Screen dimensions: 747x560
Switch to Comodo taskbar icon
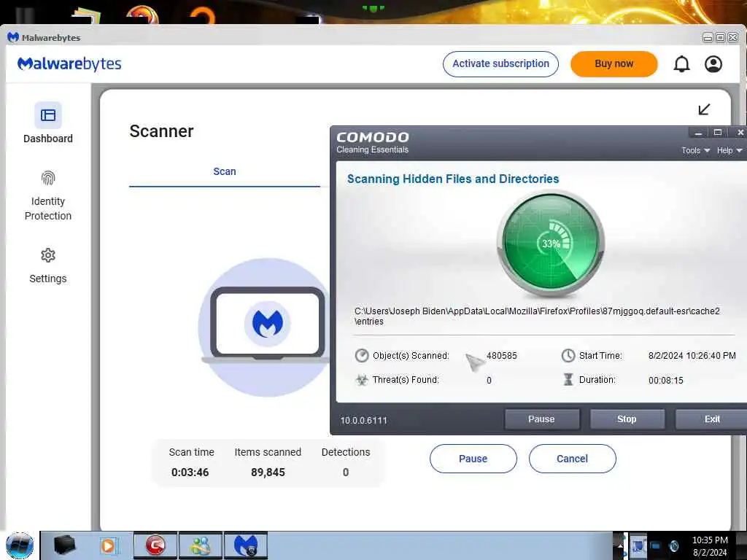(155, 545)
